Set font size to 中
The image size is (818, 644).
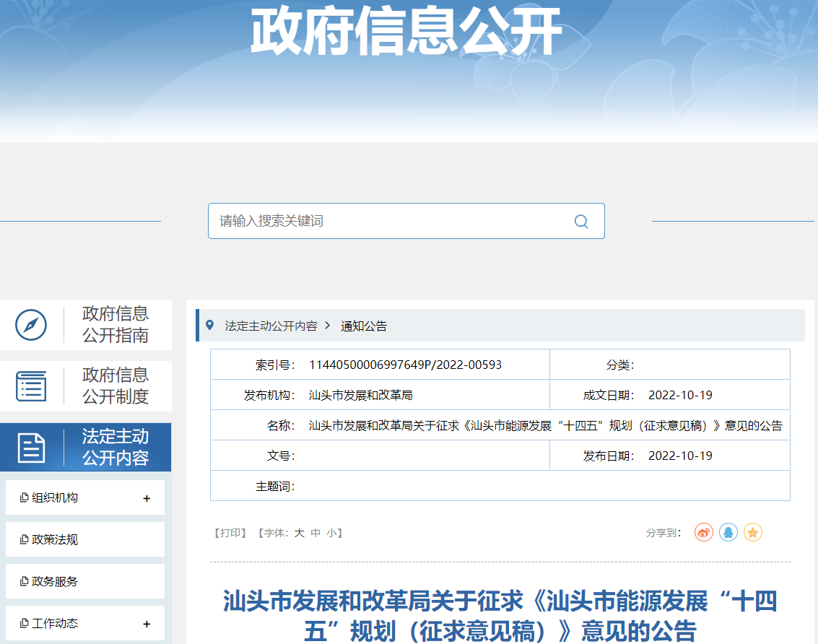pos(316,534)
